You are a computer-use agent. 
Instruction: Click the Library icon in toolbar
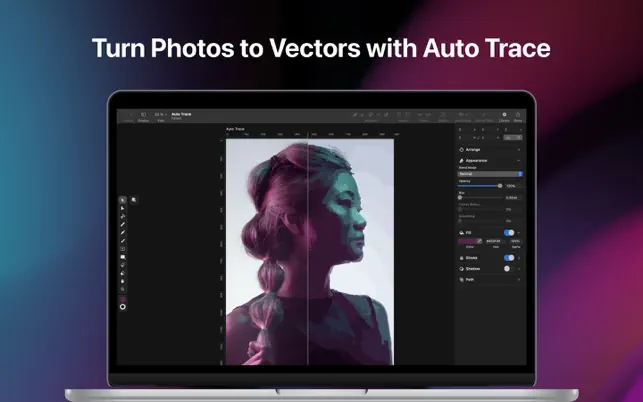click(504, 116)
